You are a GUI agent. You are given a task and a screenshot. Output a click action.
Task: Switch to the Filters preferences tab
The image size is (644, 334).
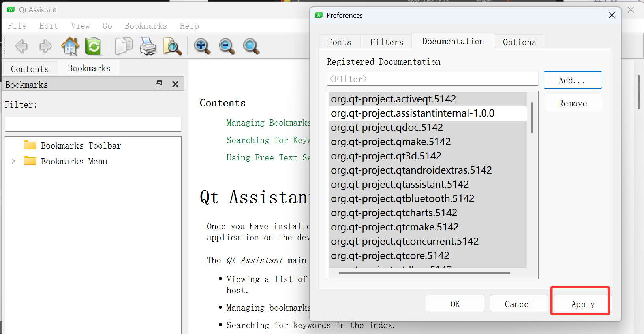click(x=387, y=42)
